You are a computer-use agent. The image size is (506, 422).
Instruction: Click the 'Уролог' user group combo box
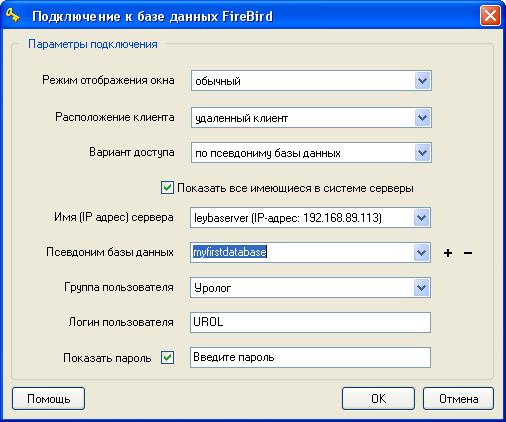(x=303, y=288)
